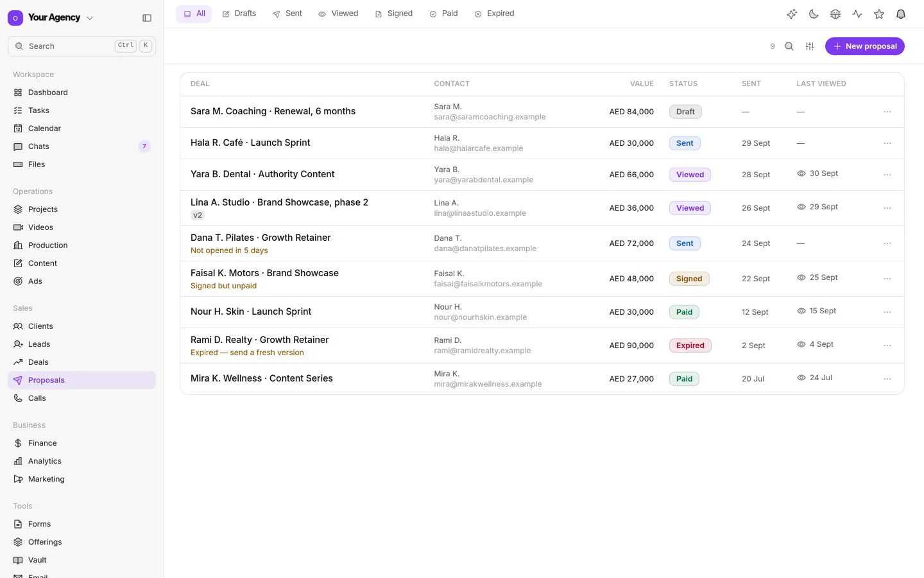The height and width of the screenshot is (578, 924).
Task: Open Lina A. Studio Brand Showcase proposal
Action: tap(279, 202)
